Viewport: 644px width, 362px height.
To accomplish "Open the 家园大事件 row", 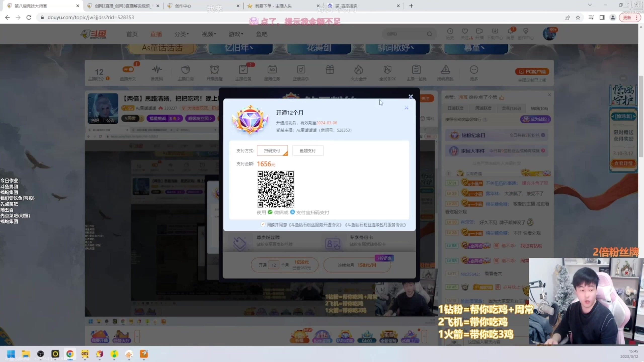I will [497, 151].
